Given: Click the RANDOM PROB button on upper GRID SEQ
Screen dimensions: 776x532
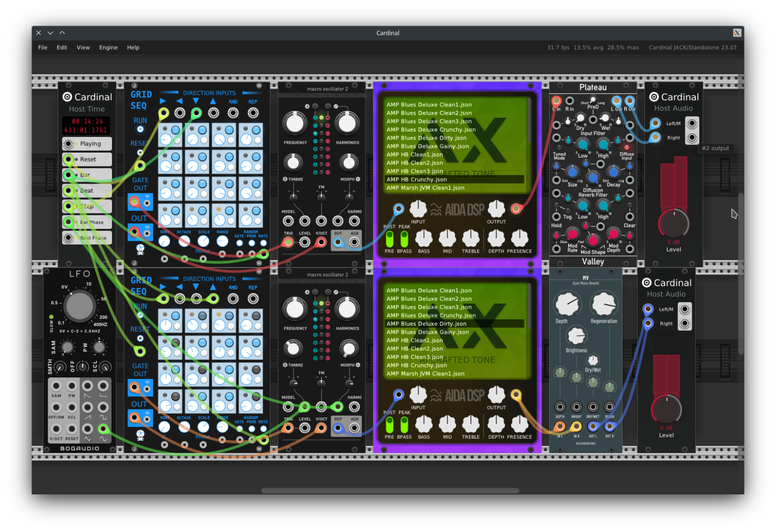Looking at the screenshot, I should (251, 243).
